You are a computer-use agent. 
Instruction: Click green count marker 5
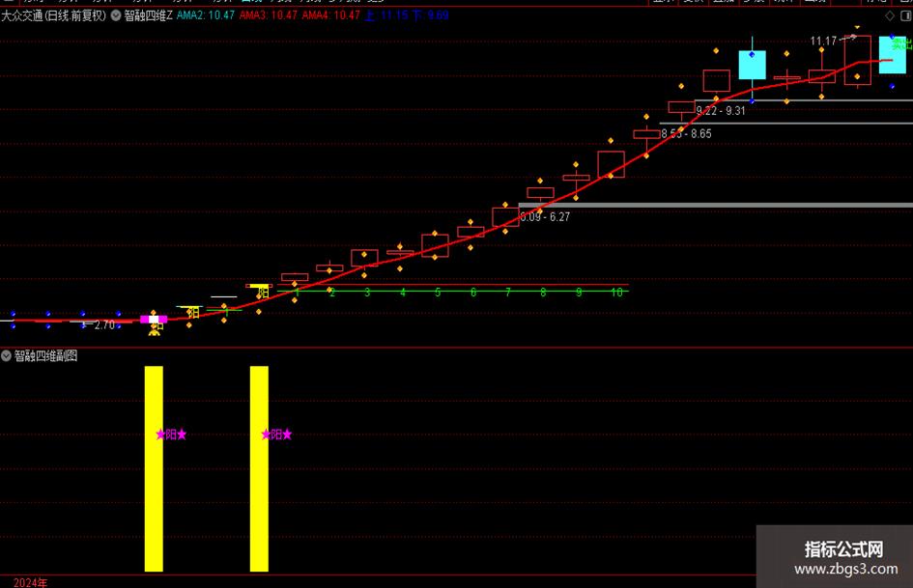click(x=438, y=293)
